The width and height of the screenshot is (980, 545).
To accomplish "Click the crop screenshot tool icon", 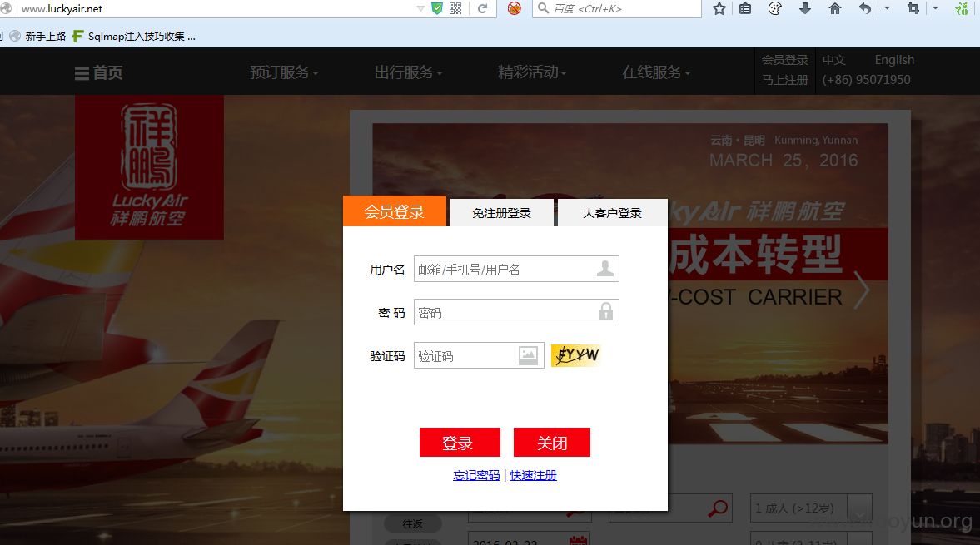I will click(913, 9).
